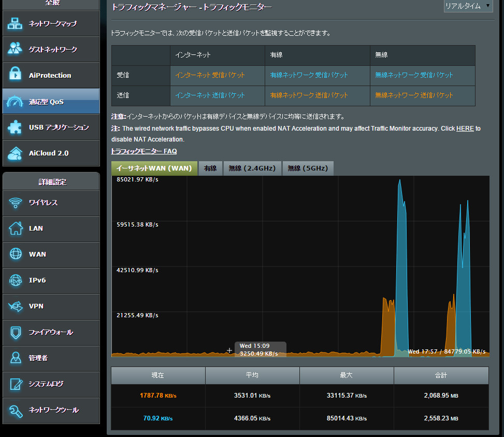This screenshot has width=504, height=437.
Task: Open the VPN icon in sidebar
Action: pos(16,306)
